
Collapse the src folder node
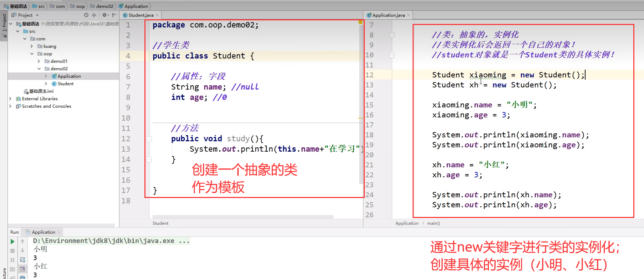pos(18,31)
